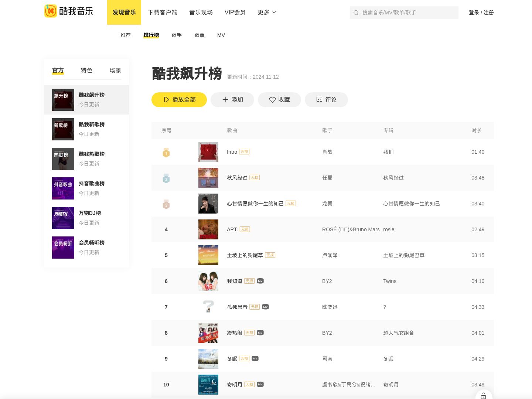Click the 冬眠 album cover thumbnail
The height and width of the screenshot is (399, 532).
coord(208,359)
